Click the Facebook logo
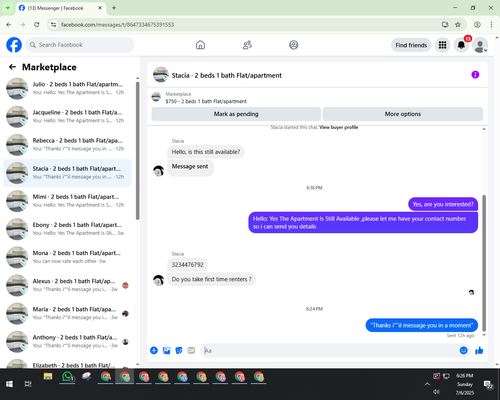 (x=14, y=45)
